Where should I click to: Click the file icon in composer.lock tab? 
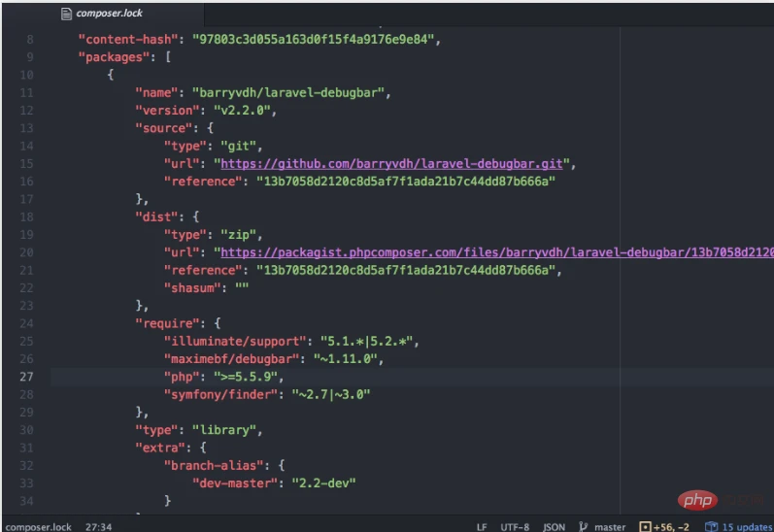pos(66,15)
